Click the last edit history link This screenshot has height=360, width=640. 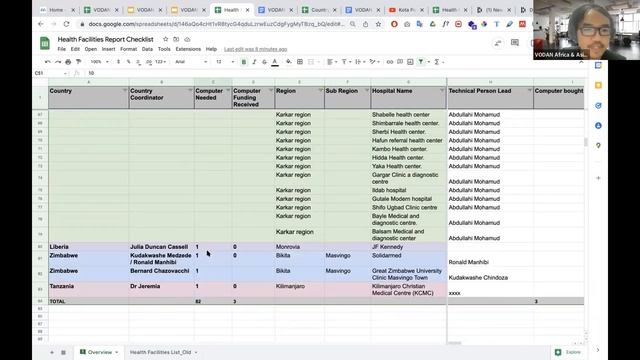tap(256, 49)
